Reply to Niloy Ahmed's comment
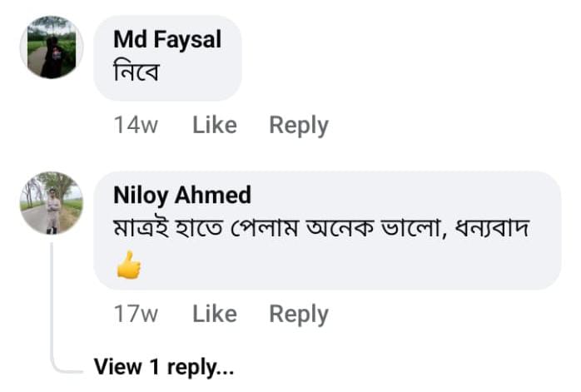The width and height of the screenshot is (581, 392). tap(299, 315)
